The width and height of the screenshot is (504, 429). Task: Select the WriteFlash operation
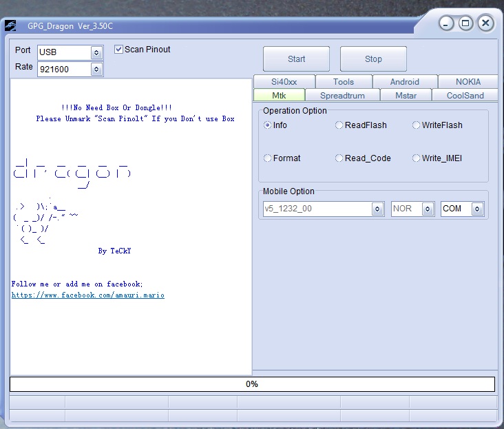tap(417, 125)
